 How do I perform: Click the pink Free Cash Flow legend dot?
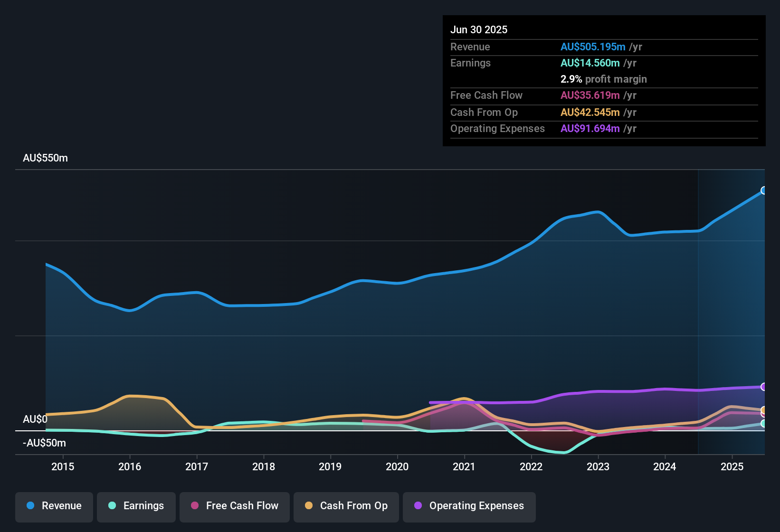[194, 506]
